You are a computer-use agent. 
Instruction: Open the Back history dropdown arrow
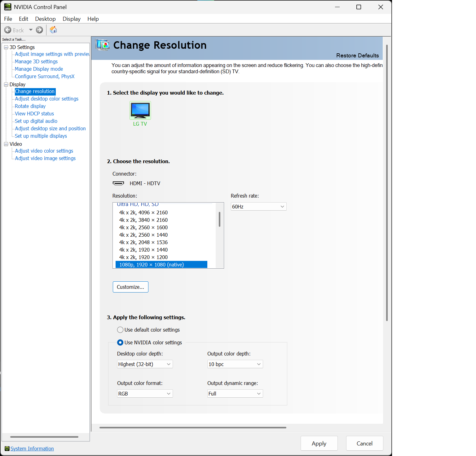pyautogui.click(x=31, y=30)
